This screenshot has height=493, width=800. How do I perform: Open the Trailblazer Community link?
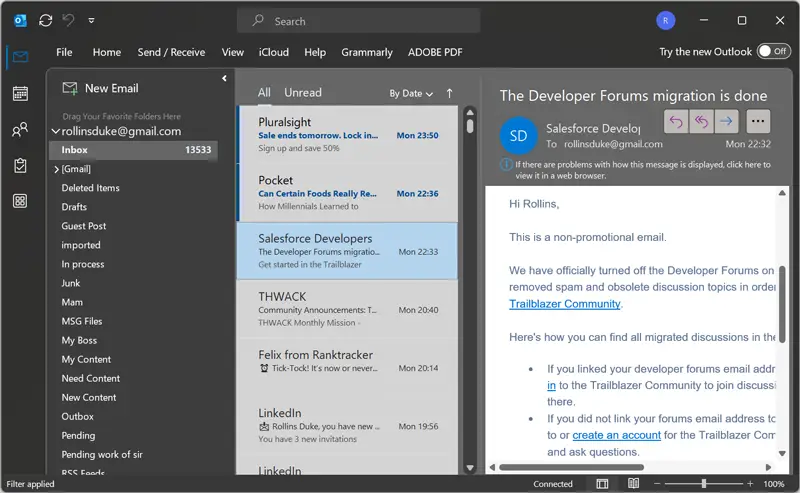564,304
